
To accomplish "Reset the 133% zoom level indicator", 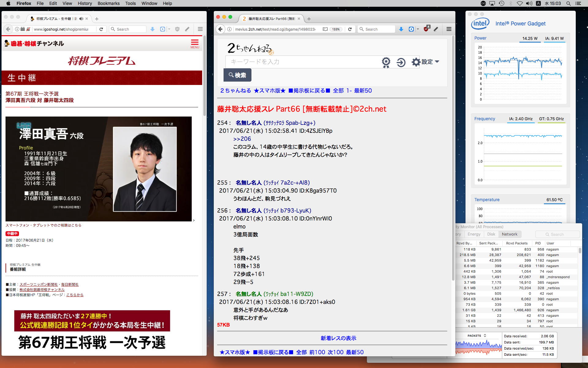I will (x=336, y=29).
